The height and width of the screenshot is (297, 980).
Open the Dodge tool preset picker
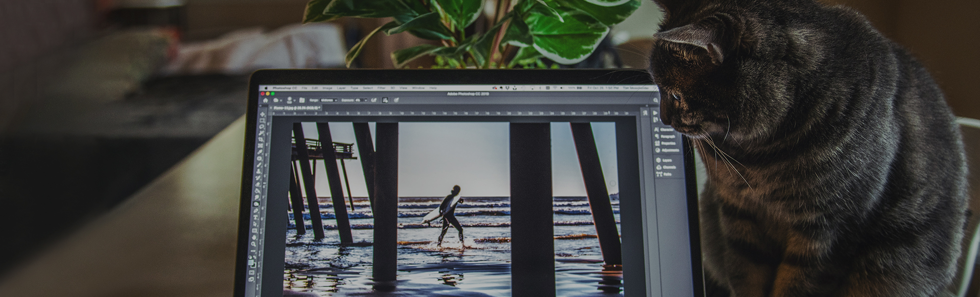[278, 100]
